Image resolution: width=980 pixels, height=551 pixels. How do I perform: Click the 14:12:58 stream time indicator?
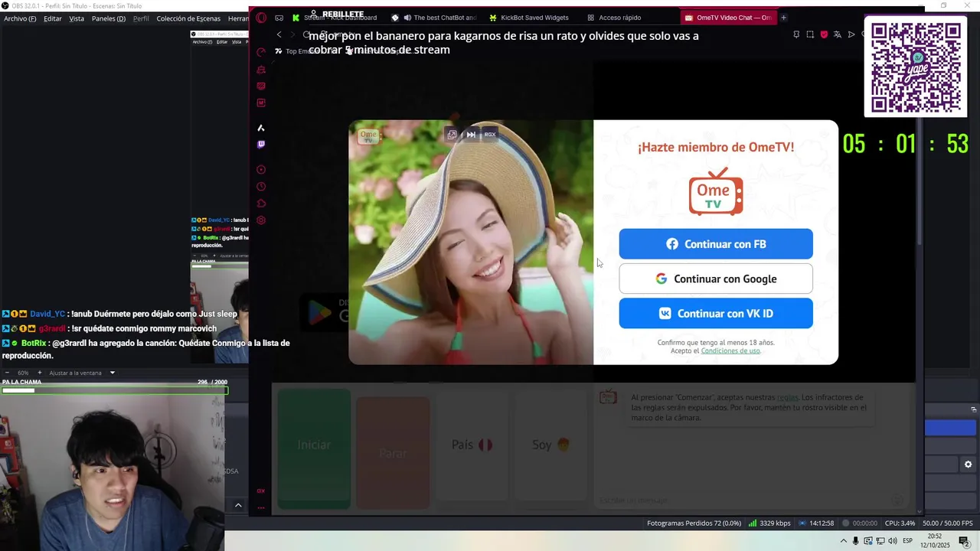point(816,523)
